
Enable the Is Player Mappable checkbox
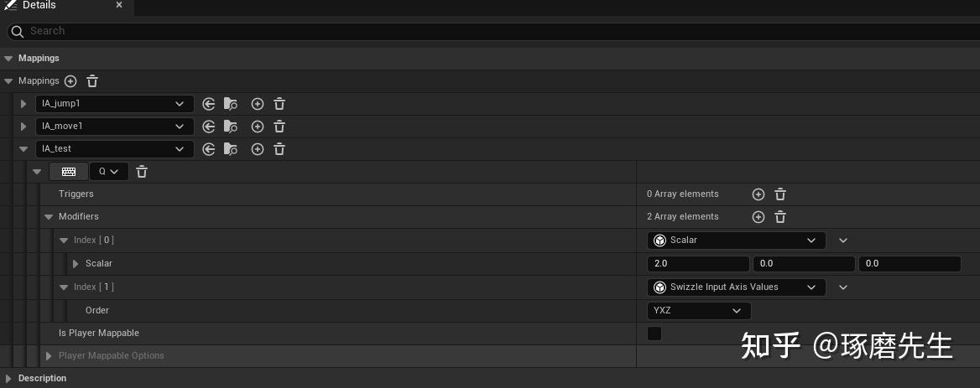tap(654, 333)
